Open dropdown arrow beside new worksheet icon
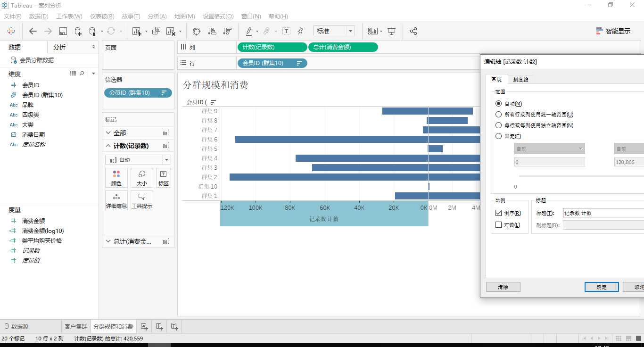The width and height of the screenshot is (644, 347). 146,32
